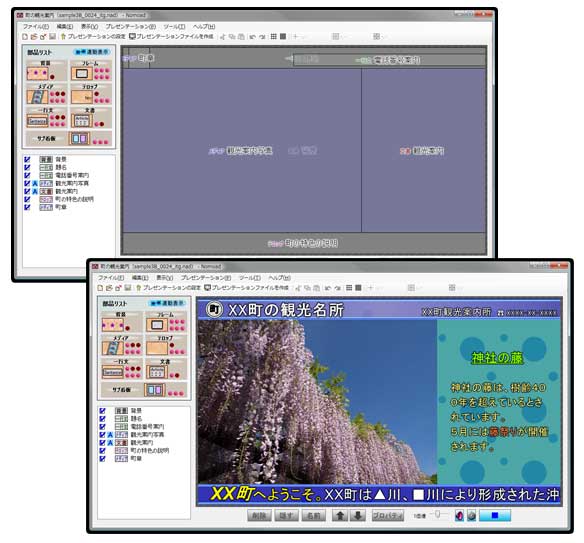Select the 文章 part thumbnail in front window
The height and width of the screenshot is (543, 584).
(x=157, y=372)
